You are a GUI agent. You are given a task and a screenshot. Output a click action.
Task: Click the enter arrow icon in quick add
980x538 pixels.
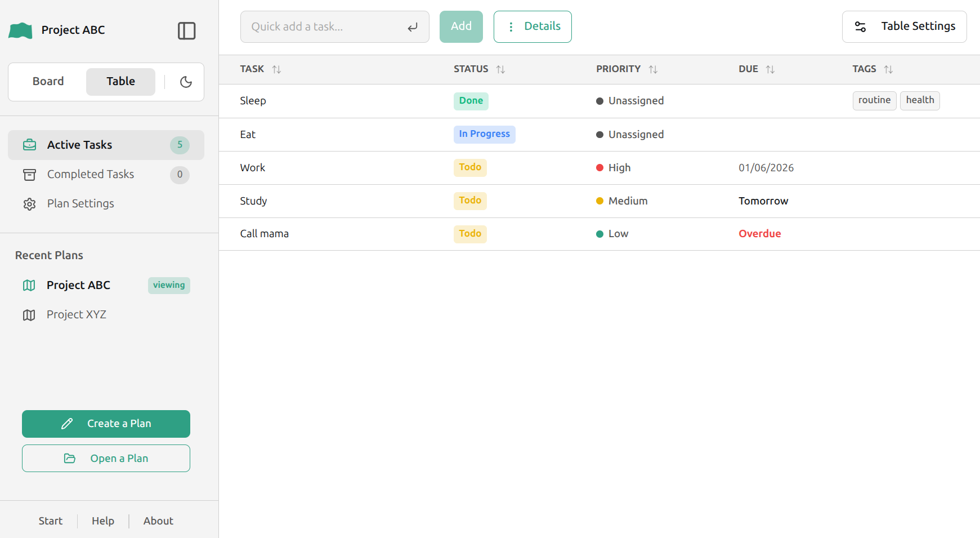[x=413, y=27]
